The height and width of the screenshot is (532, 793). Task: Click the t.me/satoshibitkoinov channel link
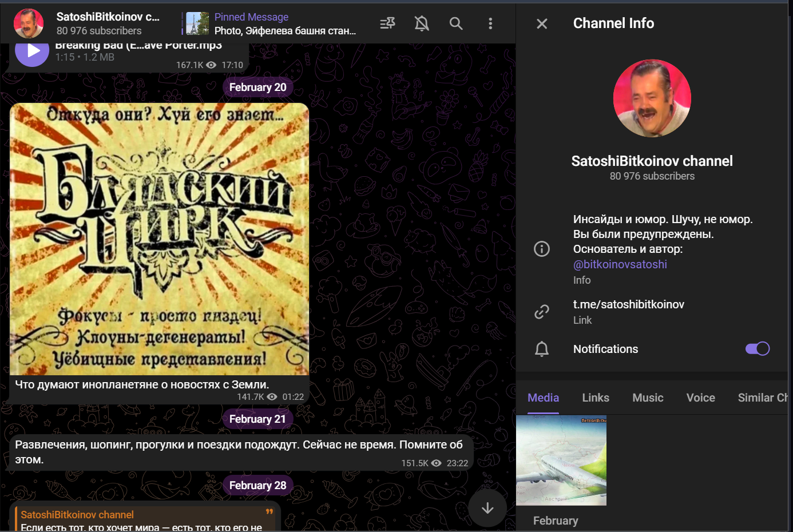pos(629,304)
